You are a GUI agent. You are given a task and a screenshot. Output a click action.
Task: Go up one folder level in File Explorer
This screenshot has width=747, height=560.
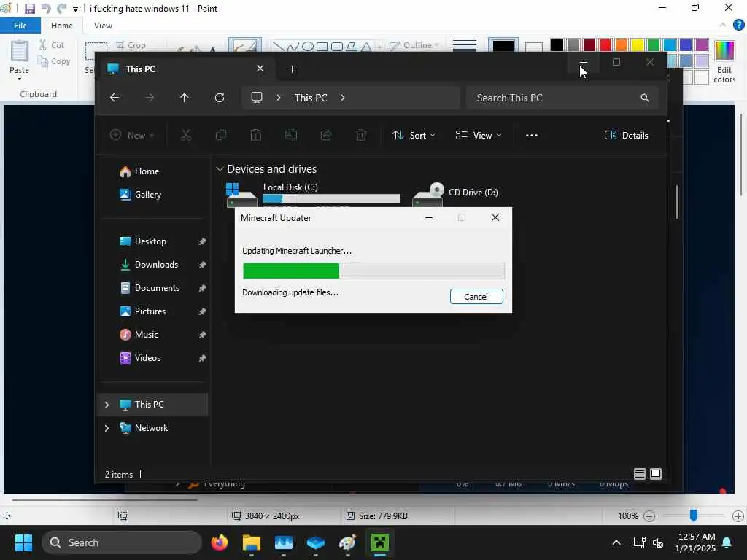[x=185, y=98]
